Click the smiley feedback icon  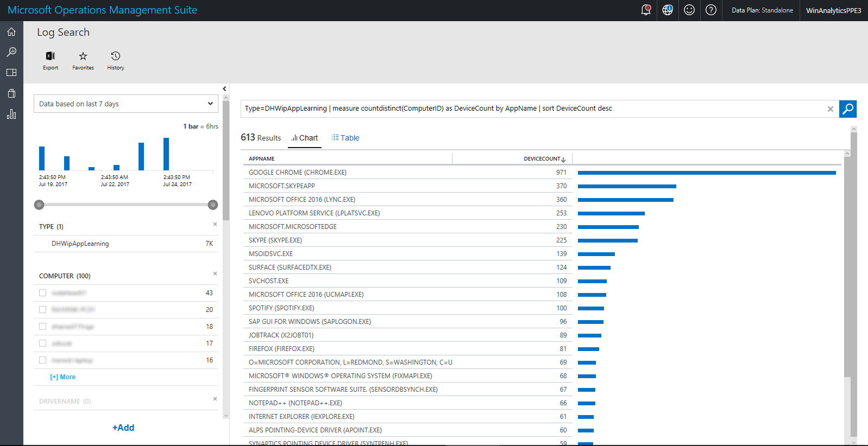click(x=689, y=10)
